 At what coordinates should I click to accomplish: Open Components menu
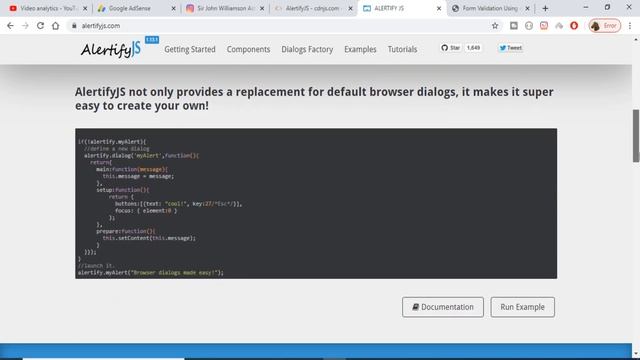[x=248, y=49]
